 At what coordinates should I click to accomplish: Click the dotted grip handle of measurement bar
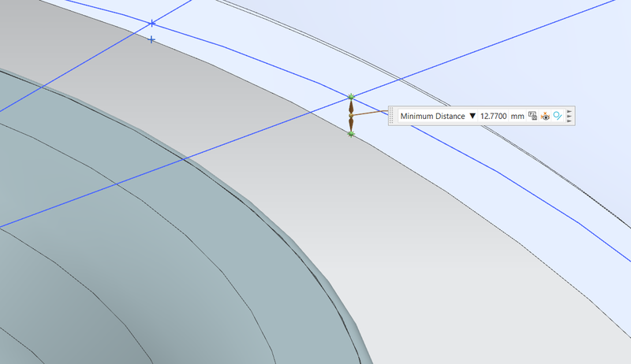click(x=393, y=116)
